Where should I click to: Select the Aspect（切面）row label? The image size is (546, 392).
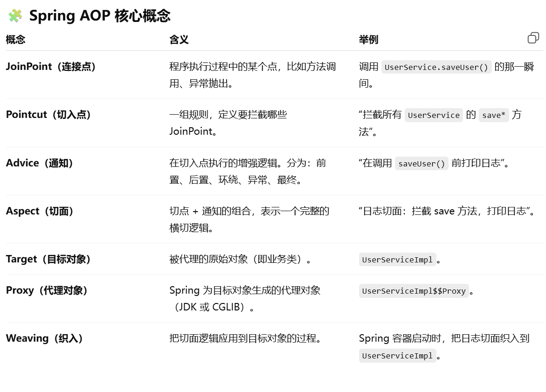[x=40, y=211]
